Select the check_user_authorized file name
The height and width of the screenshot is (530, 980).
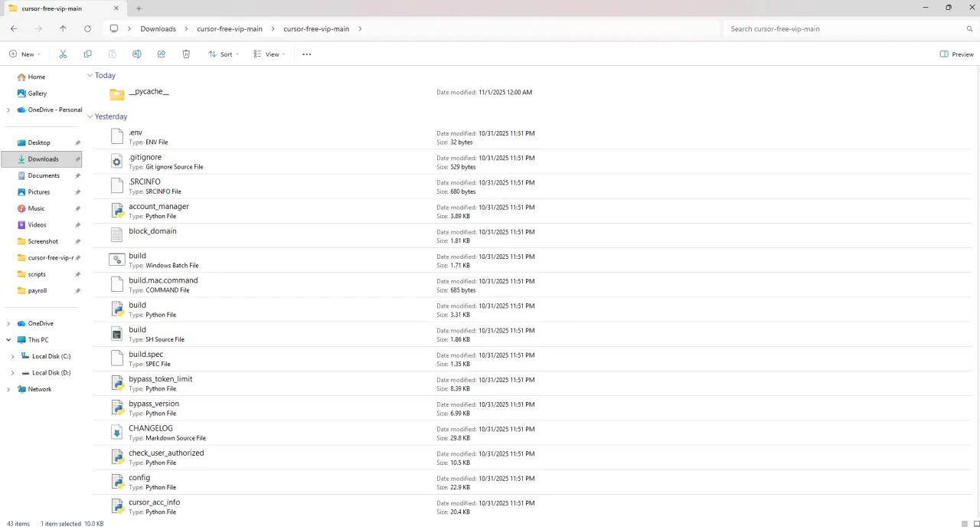(166, 453)
